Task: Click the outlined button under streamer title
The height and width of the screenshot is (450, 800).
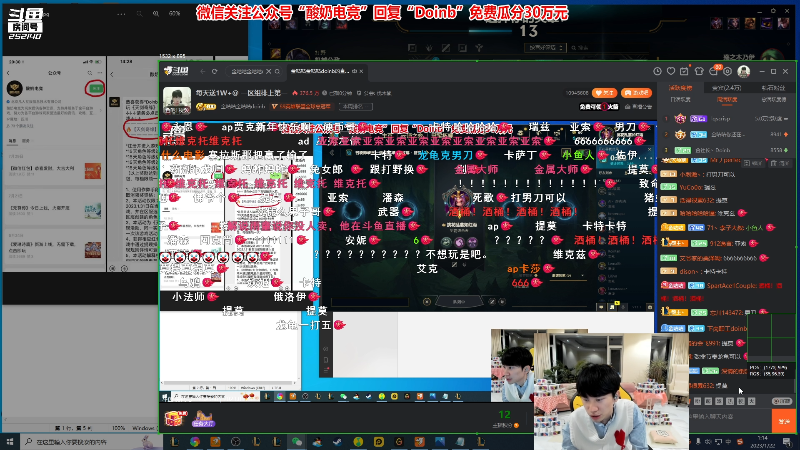Action: pos(356,107)
